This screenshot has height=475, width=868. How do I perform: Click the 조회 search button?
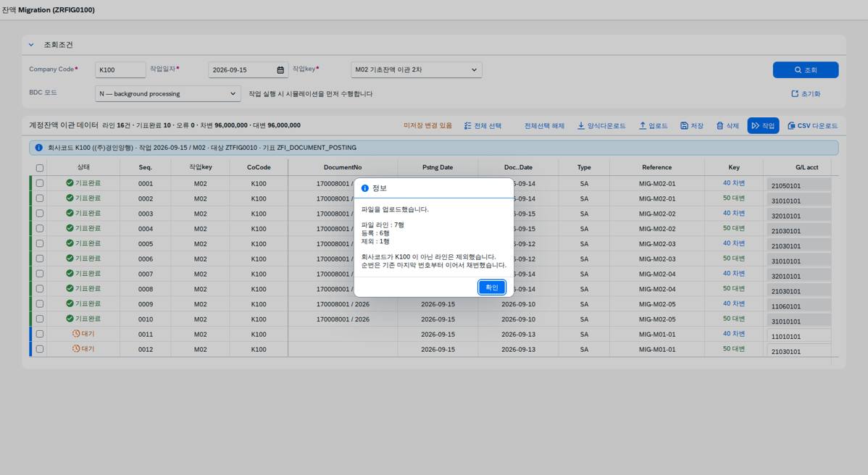coord(806,70)
